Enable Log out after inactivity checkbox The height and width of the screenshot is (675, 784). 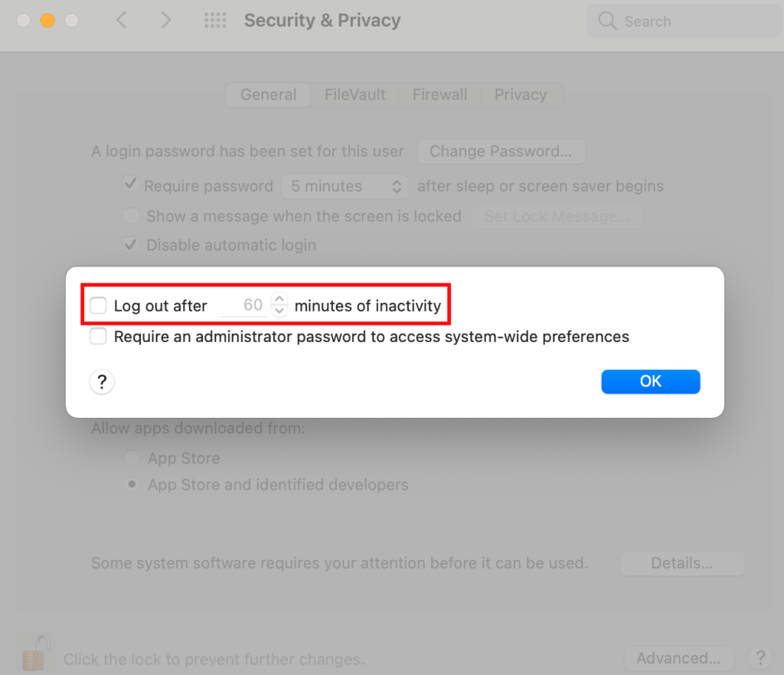pos(98,306)
